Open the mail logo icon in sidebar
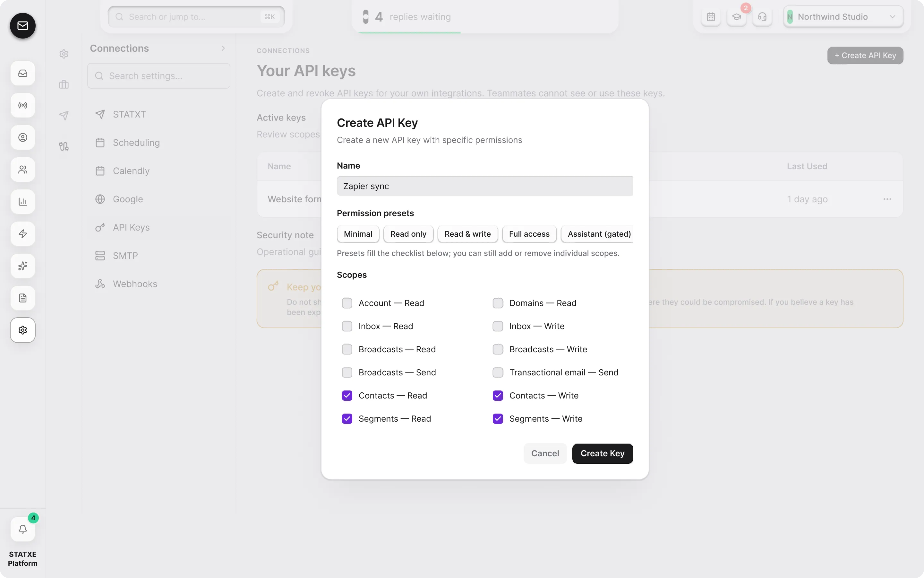 [x=22, y=26]
